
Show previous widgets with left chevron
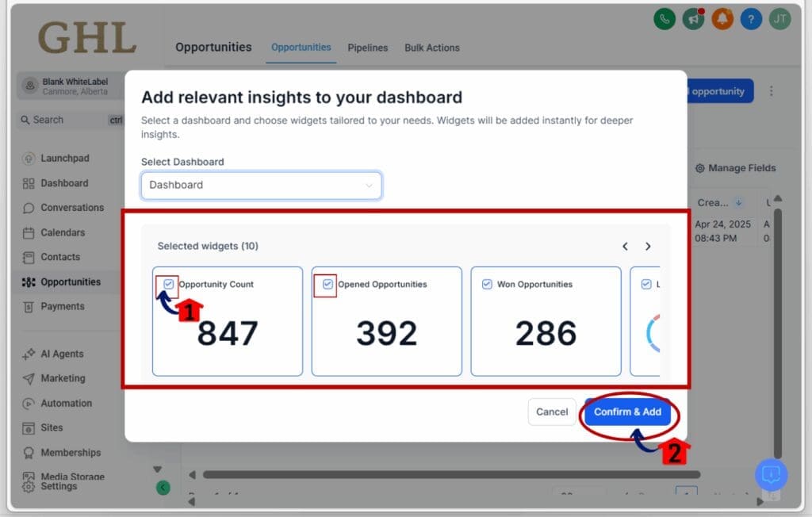coord(625,247)
